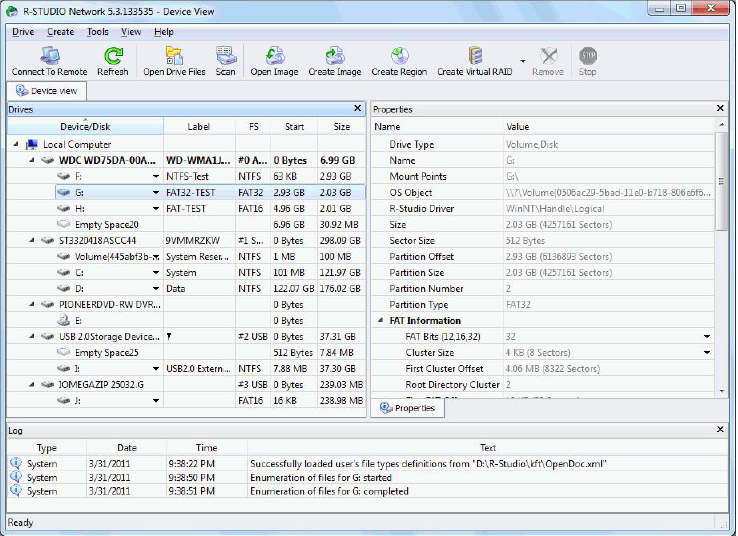Close the Properties panel

coord(720,109)
